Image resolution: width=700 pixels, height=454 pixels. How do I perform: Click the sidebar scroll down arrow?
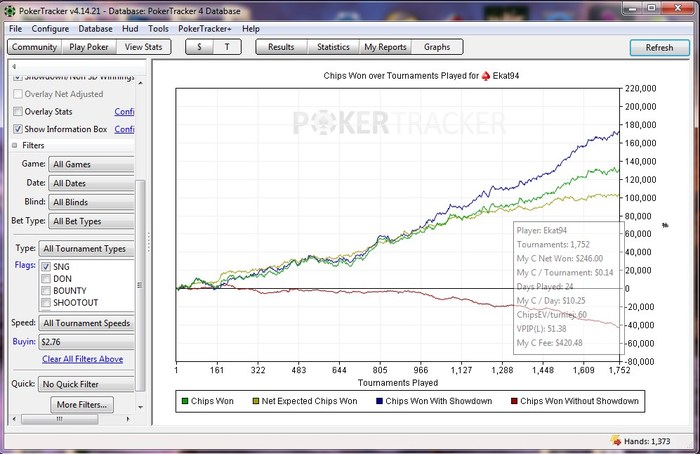click(x=140, y=407)
